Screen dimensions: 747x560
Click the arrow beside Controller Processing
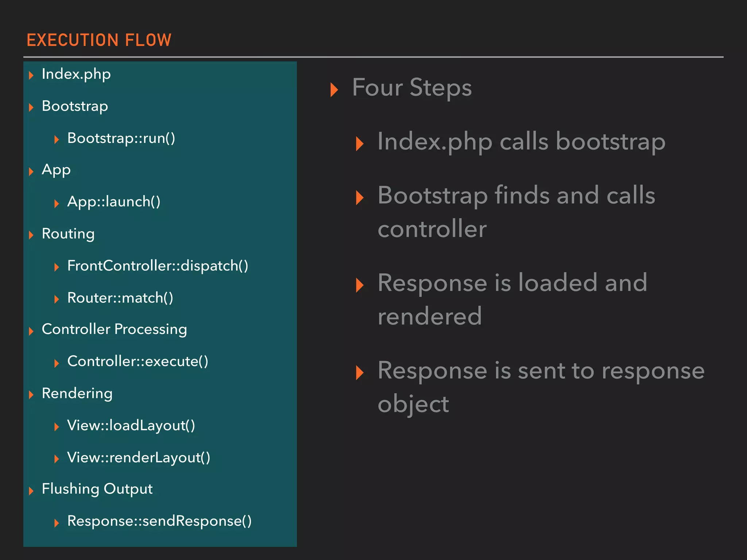click(31, 331)
